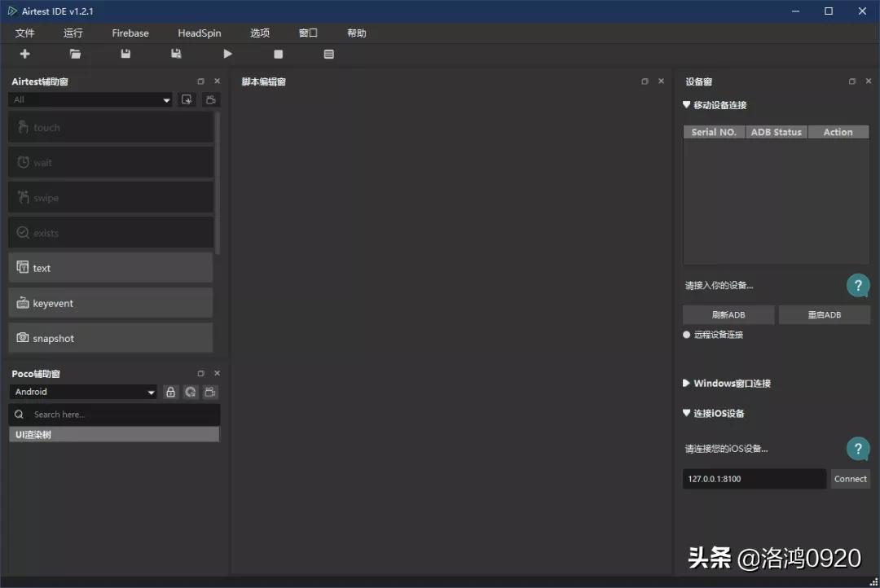
Task: Click the Connect button for iOS device
Action: pos(850,478)
